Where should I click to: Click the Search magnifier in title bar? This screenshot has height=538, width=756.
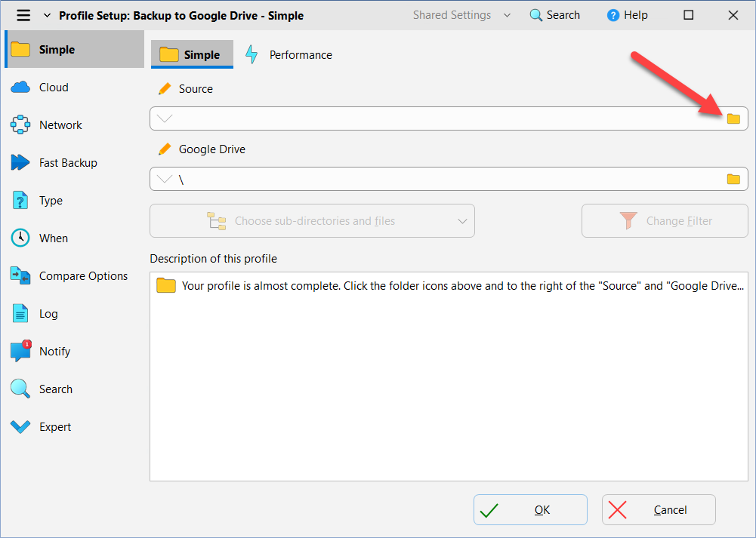point(535,15)
